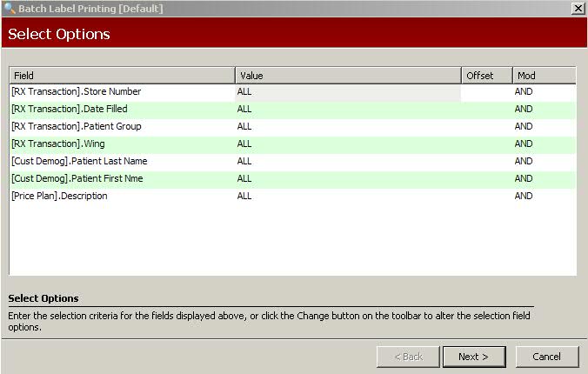
Task: Click the AND modifier for Patient Group
Action: [524, 126]
